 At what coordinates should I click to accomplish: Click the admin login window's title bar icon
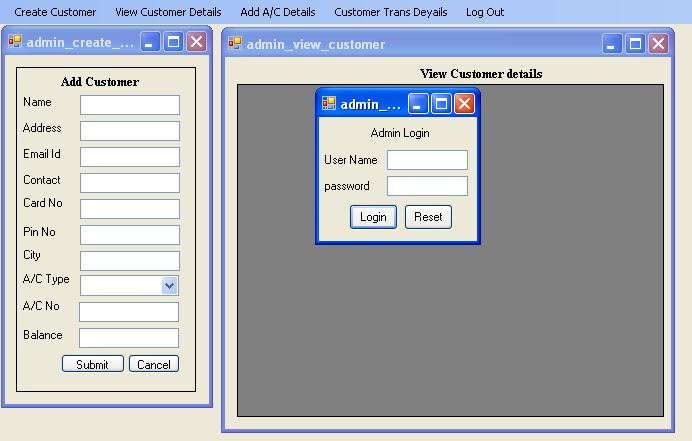[x=329, y=104]
